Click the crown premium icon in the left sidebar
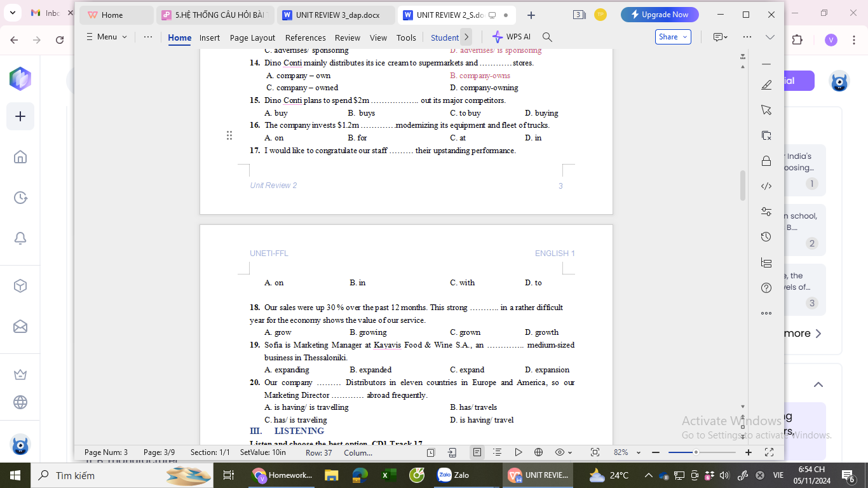 pos(20,374)
